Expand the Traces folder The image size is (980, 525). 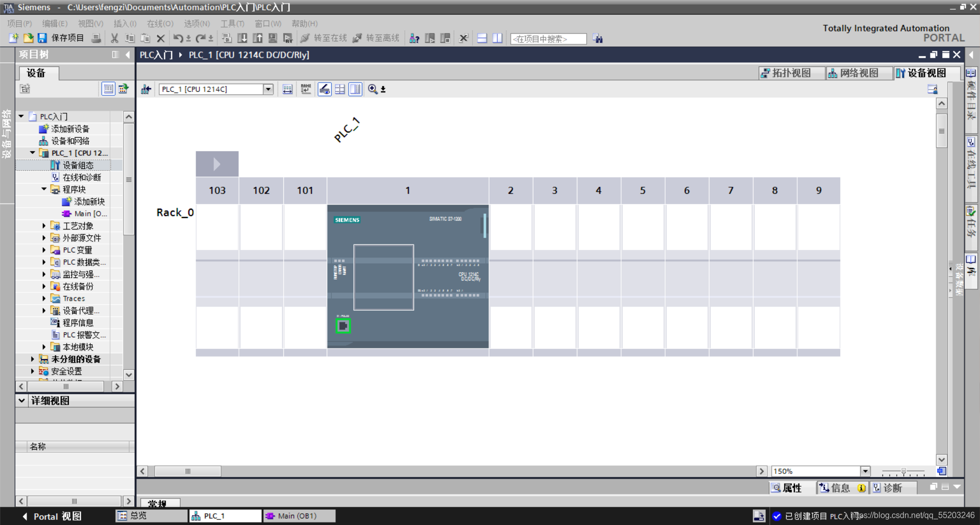[44, 298]
